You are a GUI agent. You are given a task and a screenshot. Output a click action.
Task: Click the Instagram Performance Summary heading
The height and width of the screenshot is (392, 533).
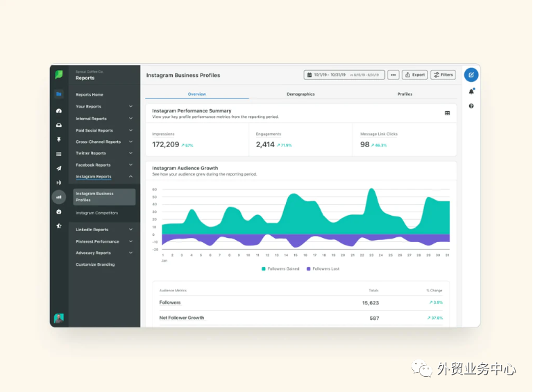pos(192,111)
